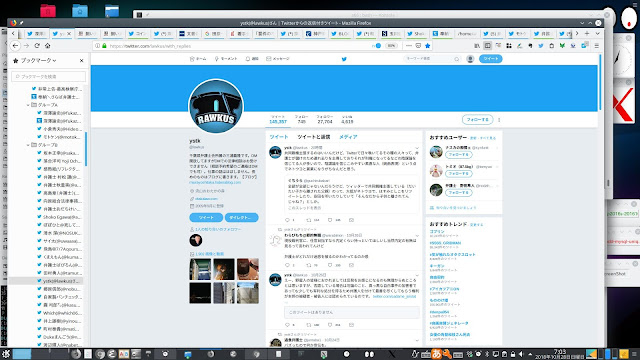
Task: Open the RAWKUS profile picture
Action: [x=216, y=106]
